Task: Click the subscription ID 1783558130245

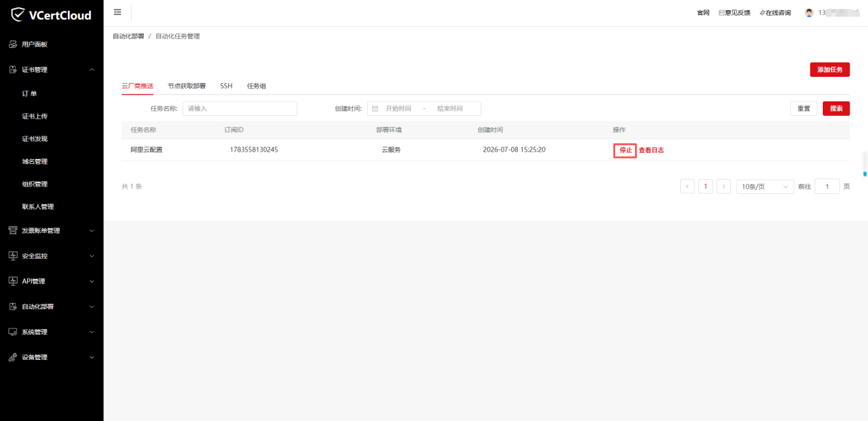Action: [x=254, y=149]
